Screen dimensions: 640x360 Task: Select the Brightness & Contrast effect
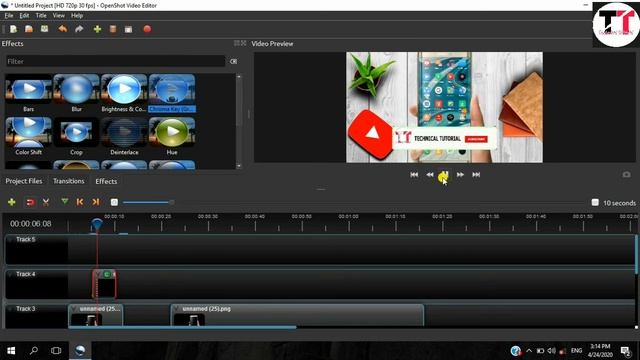pos(124,93)
